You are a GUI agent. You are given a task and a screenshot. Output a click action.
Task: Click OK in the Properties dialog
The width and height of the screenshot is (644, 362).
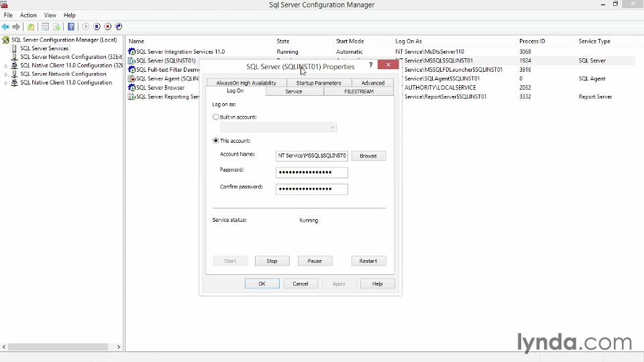[262, 284]
